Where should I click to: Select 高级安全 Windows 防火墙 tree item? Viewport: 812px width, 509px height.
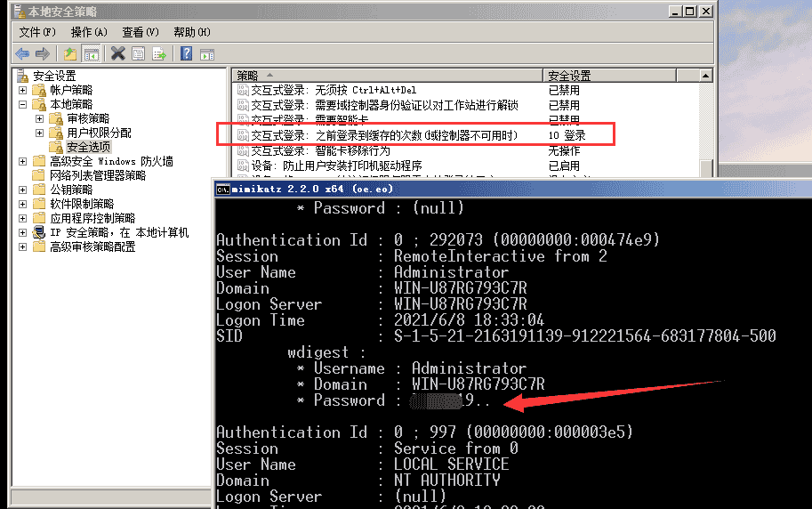click(111, 161)
